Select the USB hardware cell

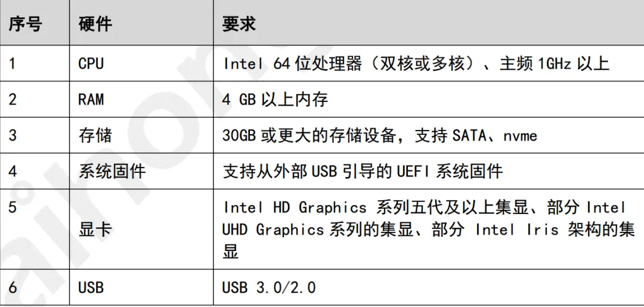[x=91, y=287]
